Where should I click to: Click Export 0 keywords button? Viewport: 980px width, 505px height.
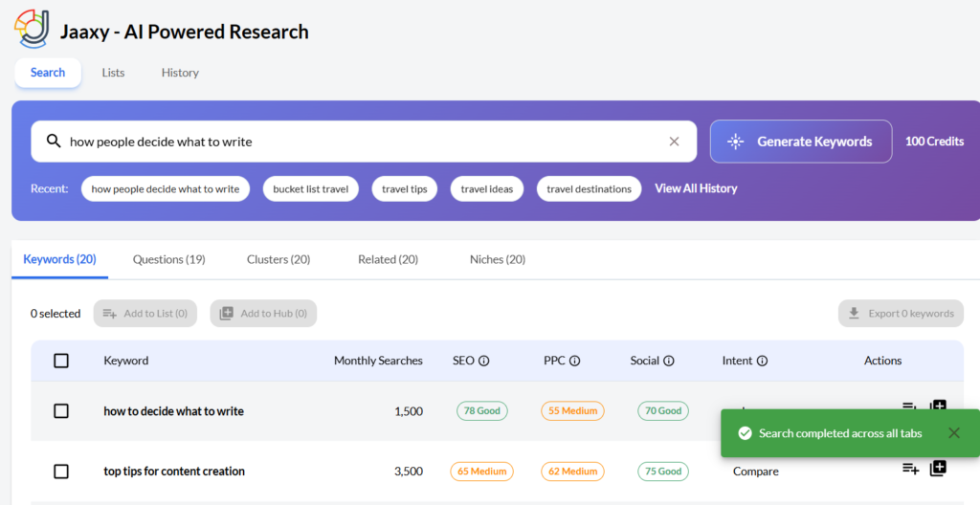click(901, 313)
